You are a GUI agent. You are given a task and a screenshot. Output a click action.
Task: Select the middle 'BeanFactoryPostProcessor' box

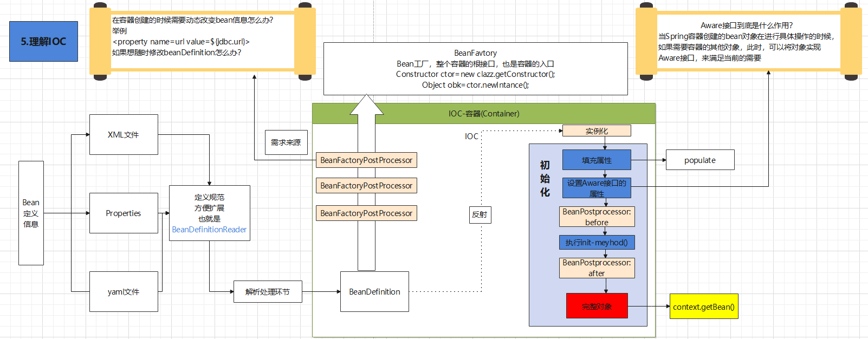click(x=366, y=186)
